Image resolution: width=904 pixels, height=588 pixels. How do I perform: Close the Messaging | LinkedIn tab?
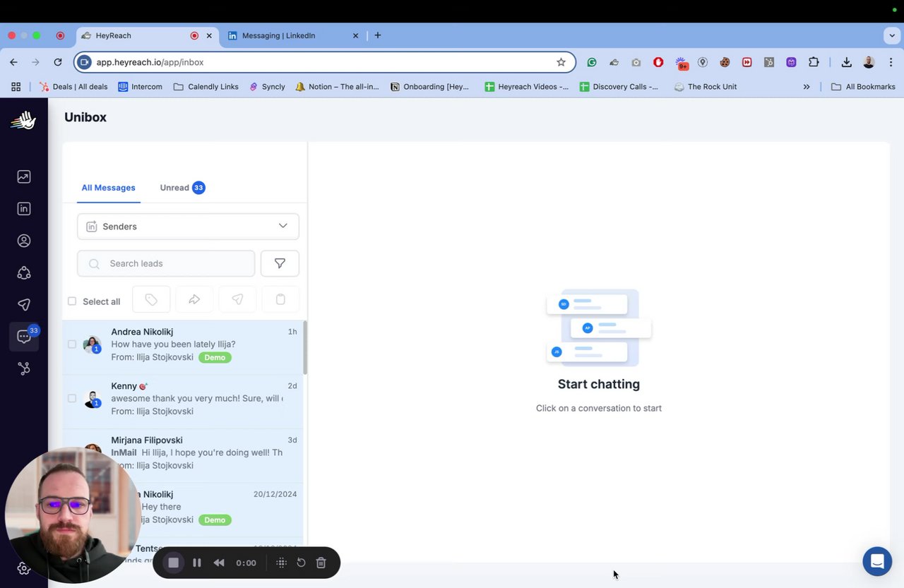coord(355,35)
